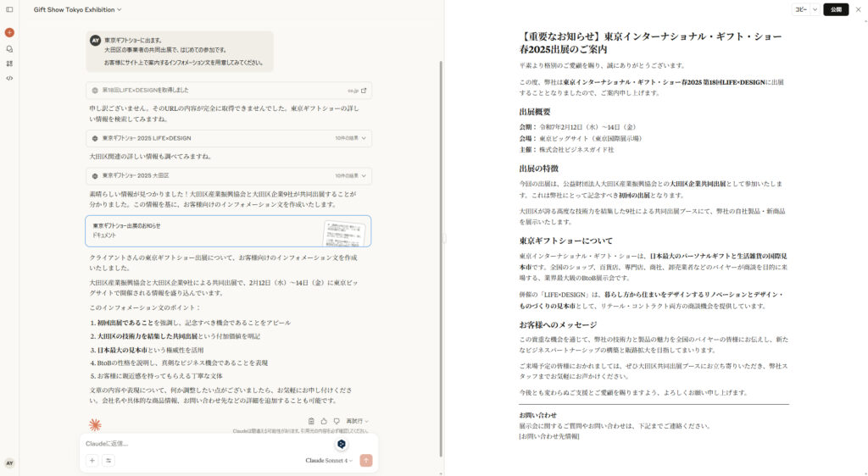The image size is (868, 476).
Task: Open the Gift Show Tokyo Exhibition title dropdown
Action: 77,9
